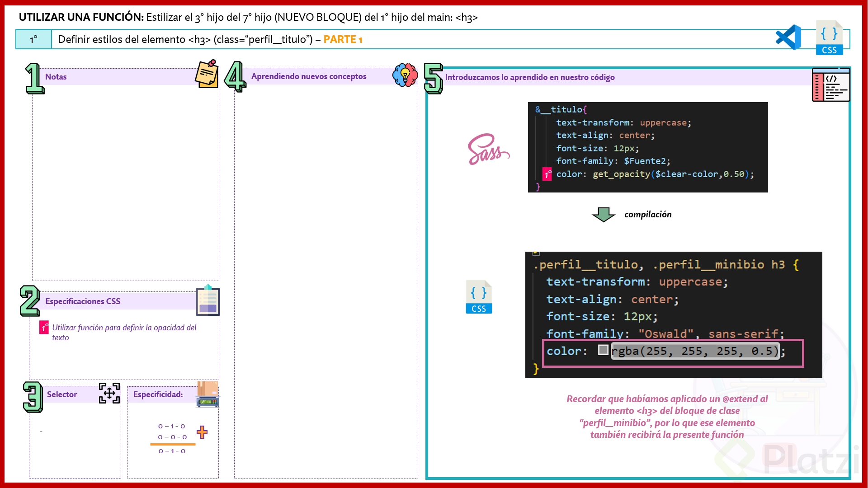Click the CSS file icon in header
Image resolution: width=868 pixels, height=488 pixels.
pos(829,38)
